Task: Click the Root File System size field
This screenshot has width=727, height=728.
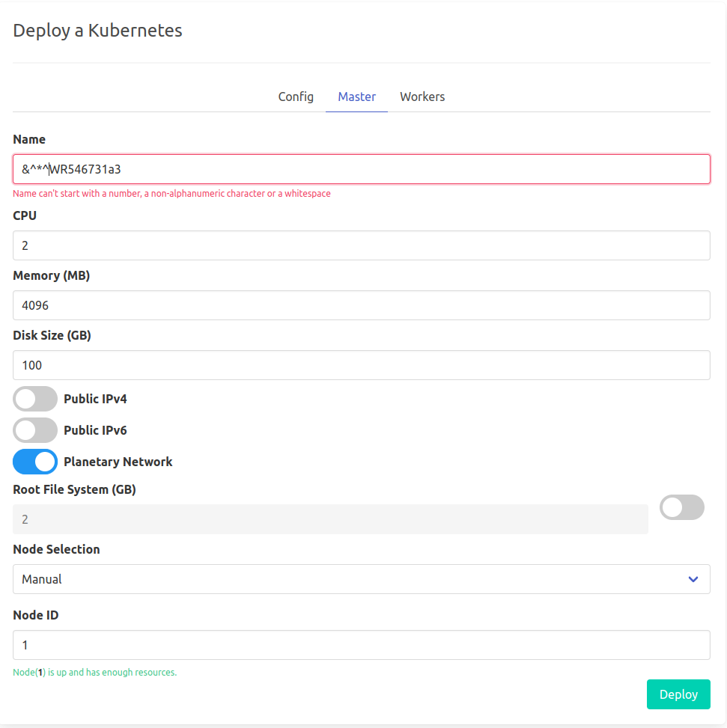Action: coord(330,519)
